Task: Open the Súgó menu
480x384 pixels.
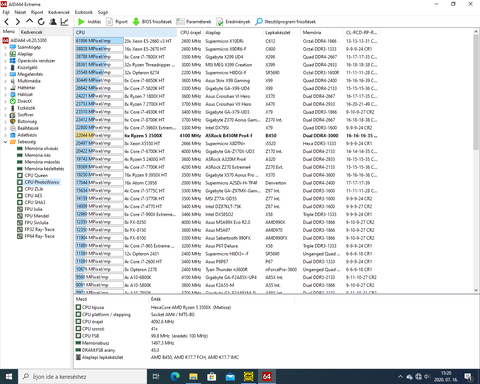Action: pos(103,12)
